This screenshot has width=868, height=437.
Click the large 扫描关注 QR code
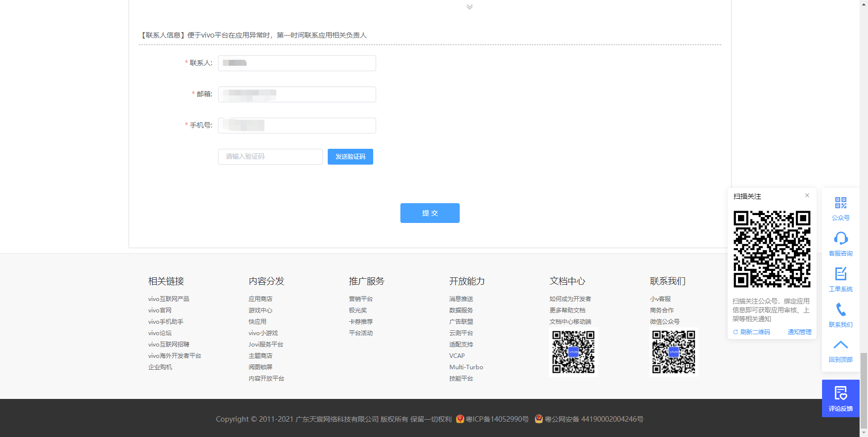coord(772,249)
